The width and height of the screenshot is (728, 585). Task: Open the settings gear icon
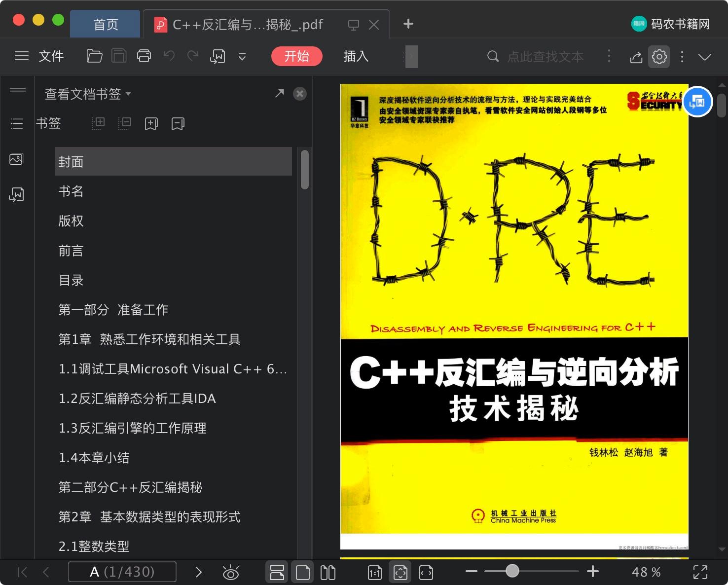[659, 57]
